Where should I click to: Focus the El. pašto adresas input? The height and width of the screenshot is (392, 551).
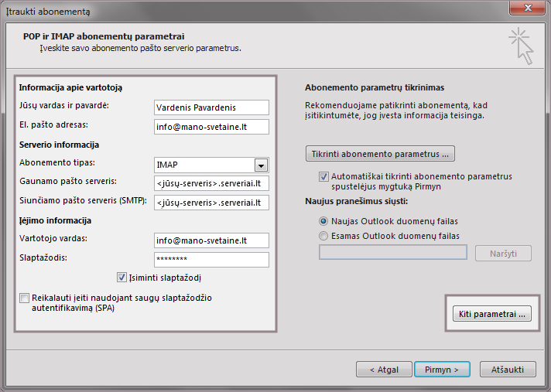(211, 127)
